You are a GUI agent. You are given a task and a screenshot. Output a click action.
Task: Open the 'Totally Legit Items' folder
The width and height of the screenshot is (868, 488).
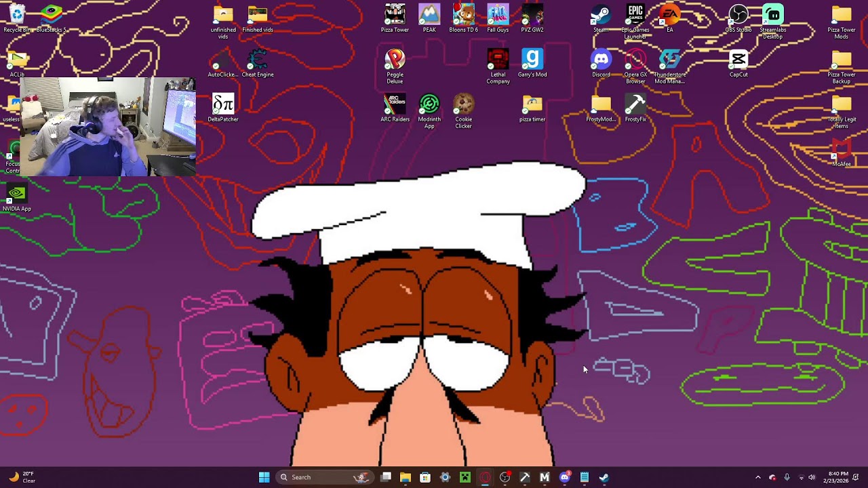[x=842, y=111]
